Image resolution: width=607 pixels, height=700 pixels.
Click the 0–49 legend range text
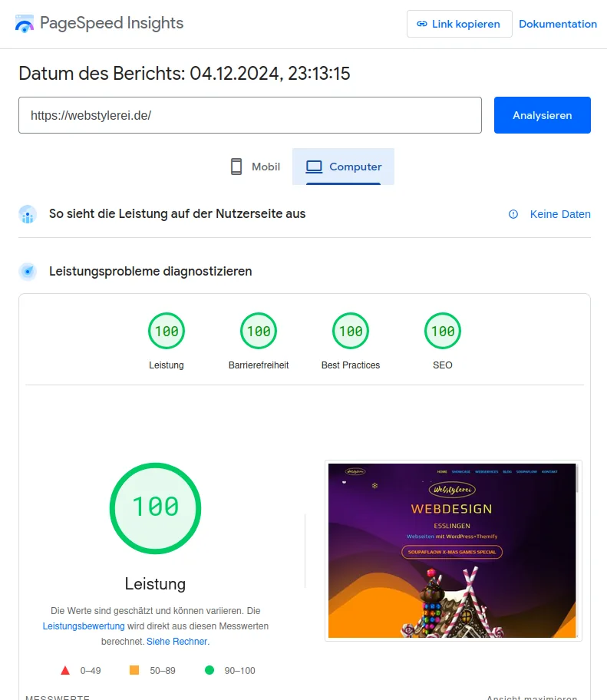pyautogui.click(x=91, y=671)
